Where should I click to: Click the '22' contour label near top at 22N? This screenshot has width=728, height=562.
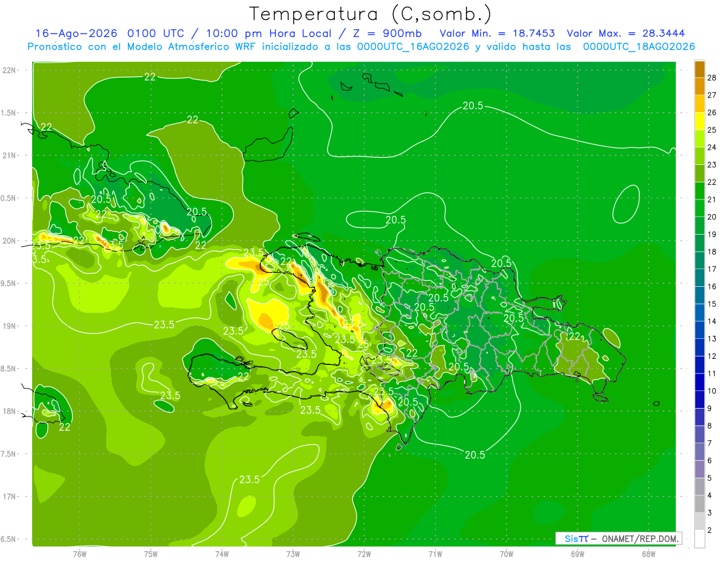click(150, 76)
